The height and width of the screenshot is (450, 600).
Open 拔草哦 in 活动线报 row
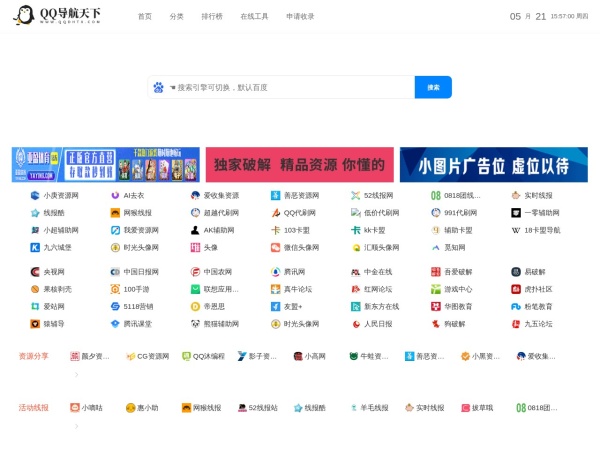tap(477, 408)
